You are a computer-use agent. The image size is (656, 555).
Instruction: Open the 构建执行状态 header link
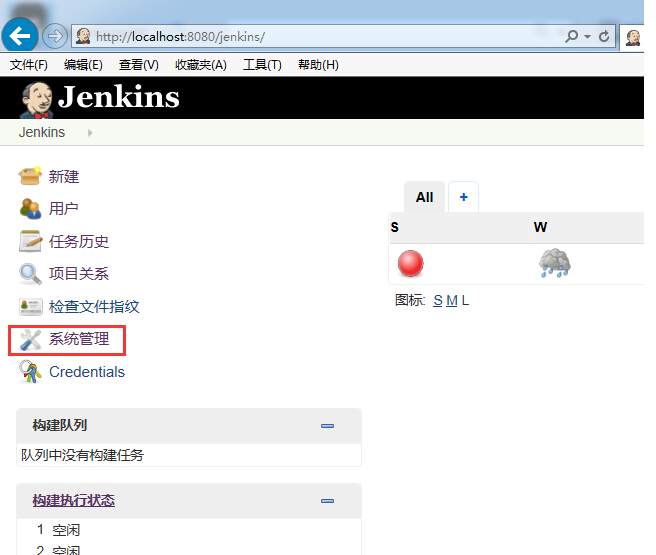coord(74,500)
